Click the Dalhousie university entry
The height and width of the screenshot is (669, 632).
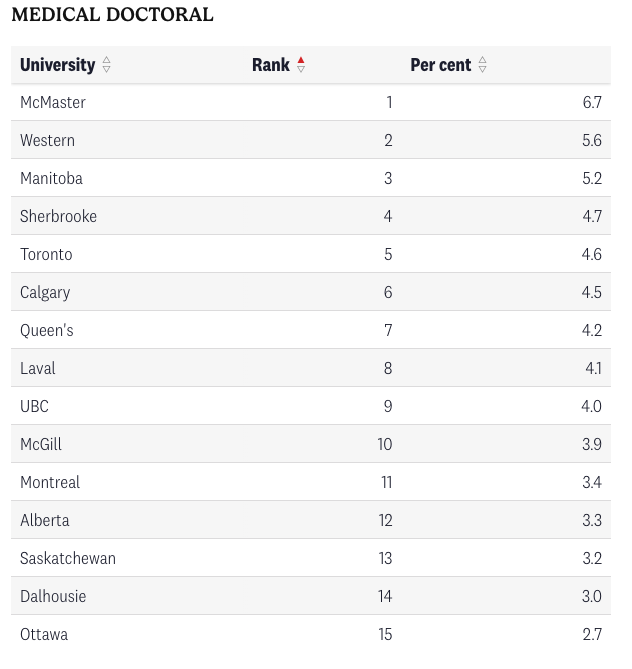tap(53, 596)
